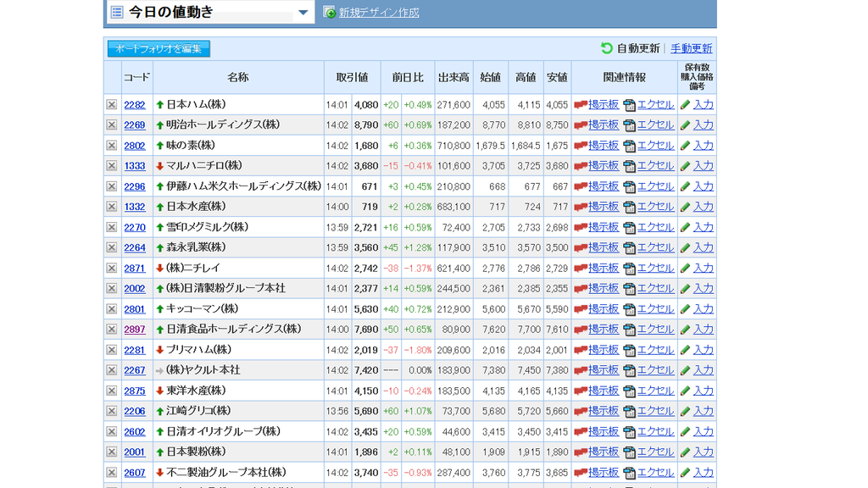
Task: Click price 8,790 for 明治ホールディングス
Action: coord(366,125)
